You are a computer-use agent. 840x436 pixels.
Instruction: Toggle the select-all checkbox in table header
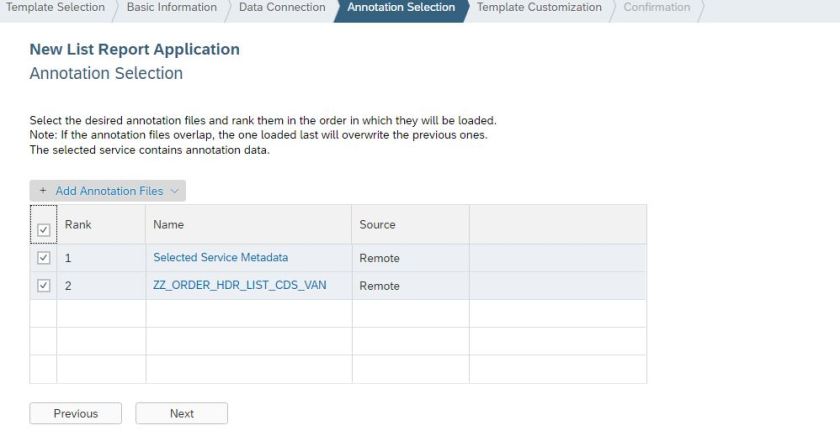43,231
